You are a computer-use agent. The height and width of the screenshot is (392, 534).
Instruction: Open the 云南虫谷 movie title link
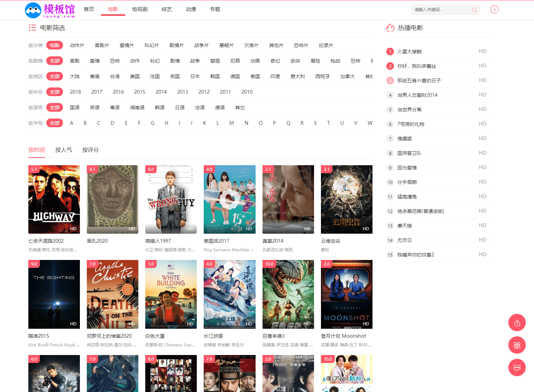pos(330,241)
